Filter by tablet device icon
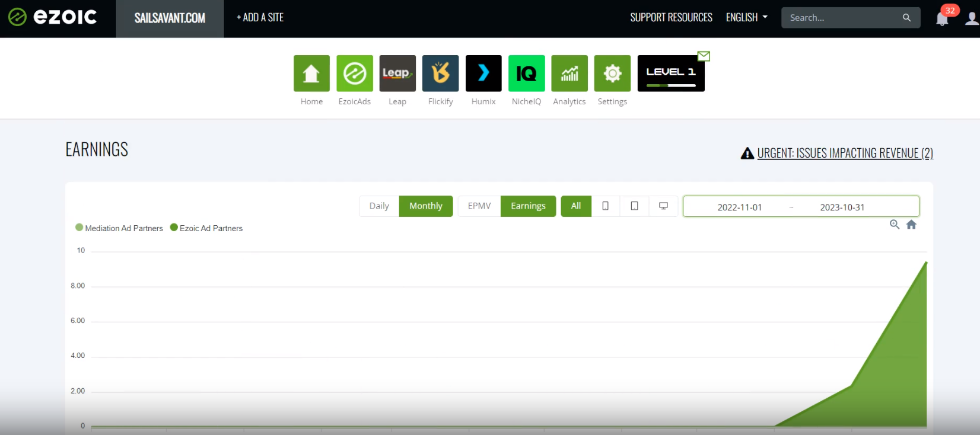Screen dimensions: 980x435 pos(634,206)
